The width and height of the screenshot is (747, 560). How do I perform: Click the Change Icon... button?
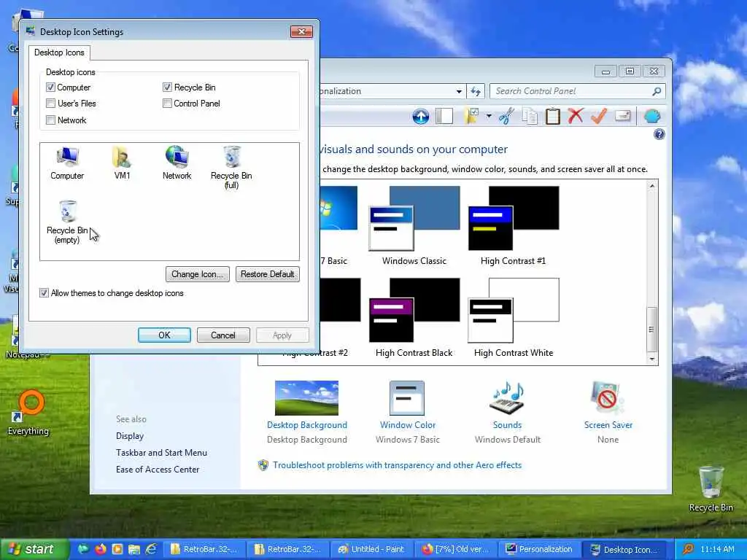tap(197, 274)
